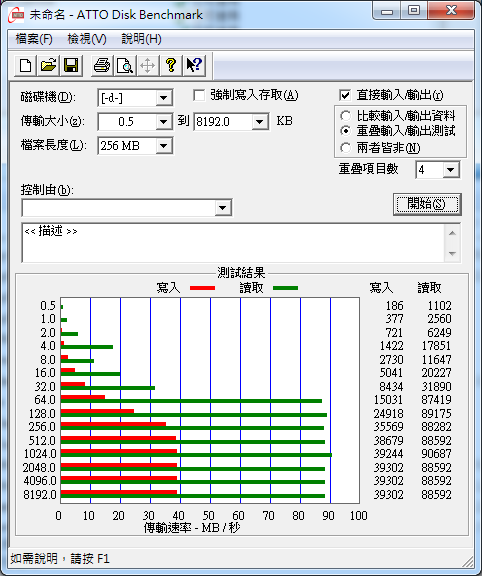Select 重疊輸入/輸出測試 radio option
Image resolution: width=482 pixels, height=576 pixels.
[345, 131]
